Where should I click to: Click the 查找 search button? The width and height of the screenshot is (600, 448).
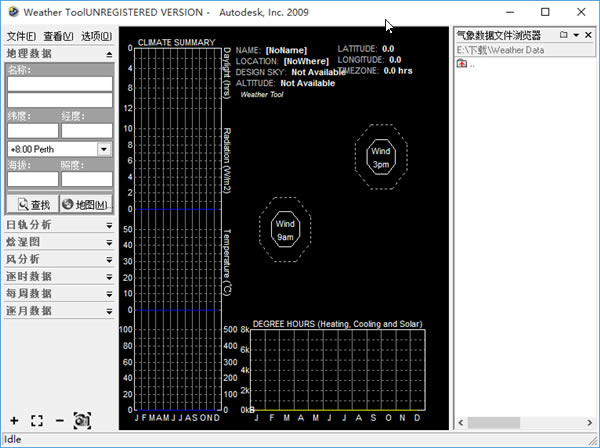coord(31,204)
